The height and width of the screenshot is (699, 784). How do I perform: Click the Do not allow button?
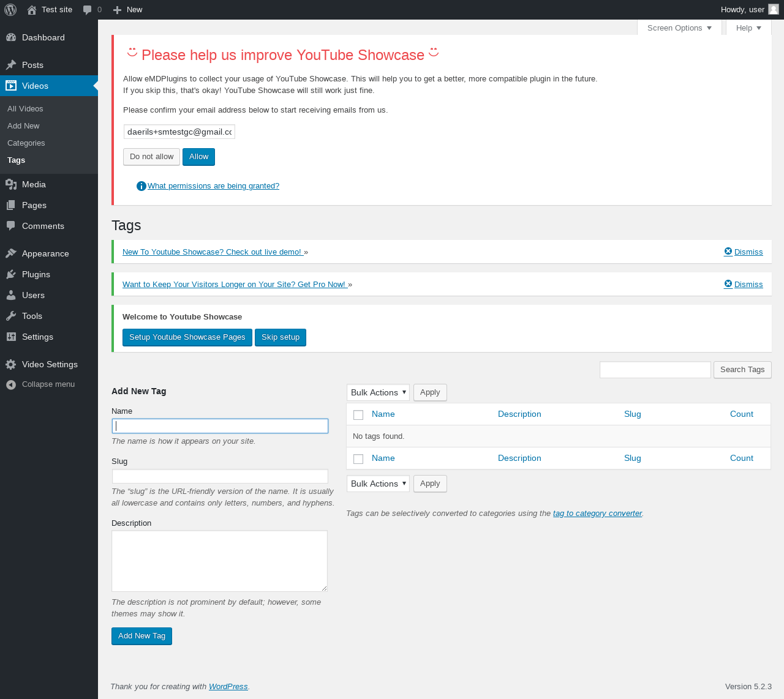[152, 157]
